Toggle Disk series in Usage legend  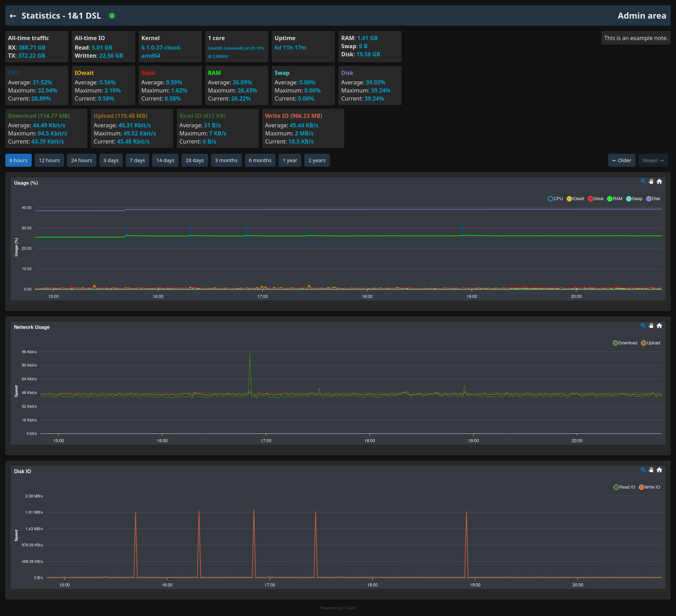(x=653, y=199)
